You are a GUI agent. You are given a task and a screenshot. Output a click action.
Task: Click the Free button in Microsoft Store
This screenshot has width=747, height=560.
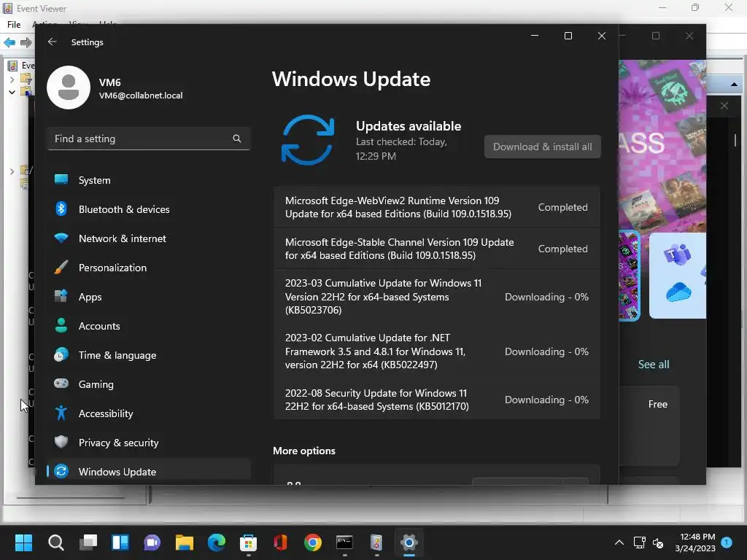coord(657,404)
